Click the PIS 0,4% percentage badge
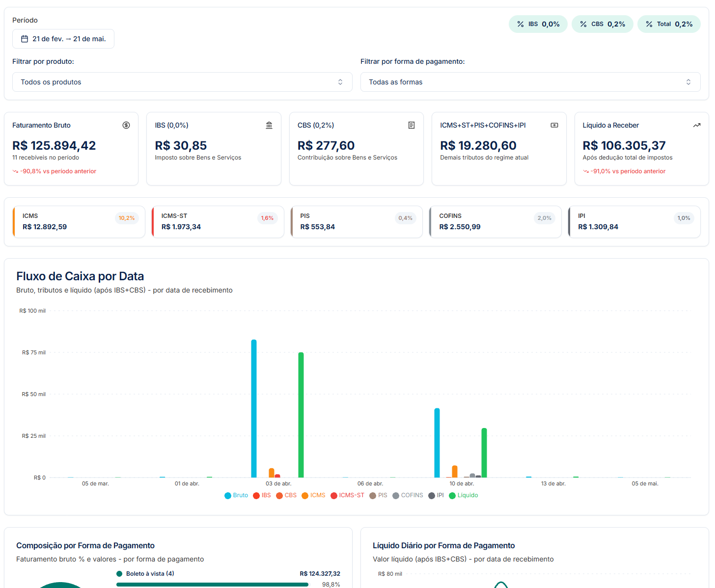Screen dimensions: 715x588 point(406,218)
